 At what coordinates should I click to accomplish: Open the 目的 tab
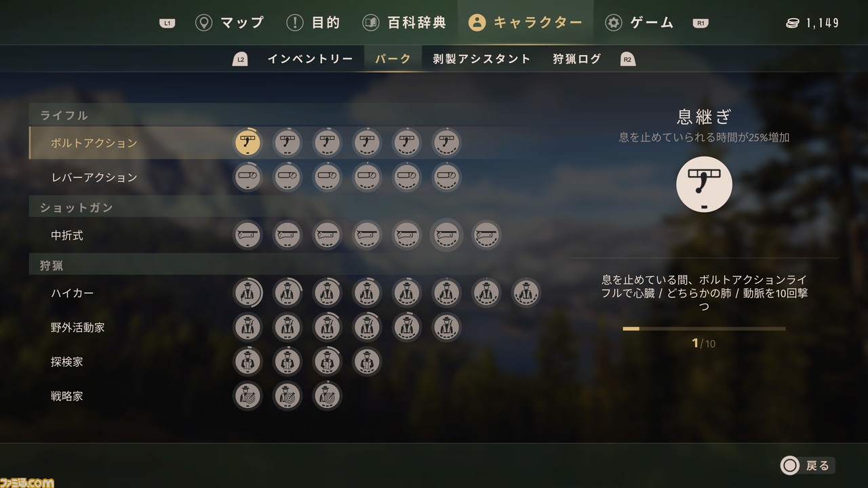point(313,22)
